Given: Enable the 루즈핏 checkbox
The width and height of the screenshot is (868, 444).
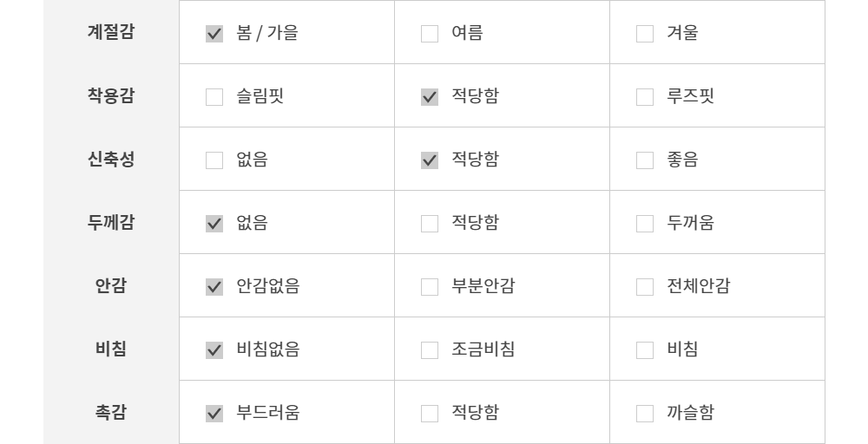Looking at the screenshot, I should point(645,97).
